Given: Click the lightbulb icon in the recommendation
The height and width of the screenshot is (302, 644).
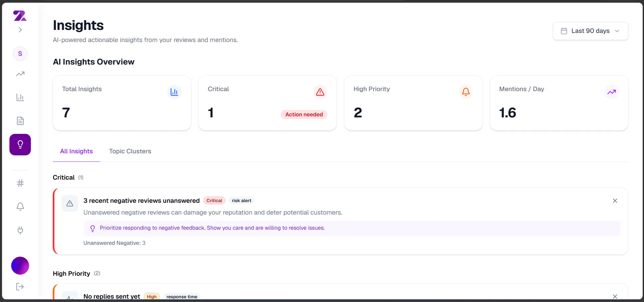Looking at the screenshot, I should tap(93, 228).
